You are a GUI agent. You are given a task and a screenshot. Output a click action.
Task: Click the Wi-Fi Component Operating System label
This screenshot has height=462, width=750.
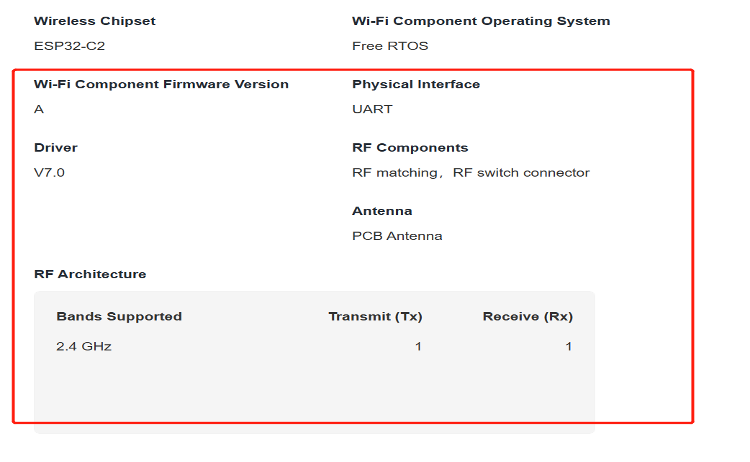click(x=481, y=21)
